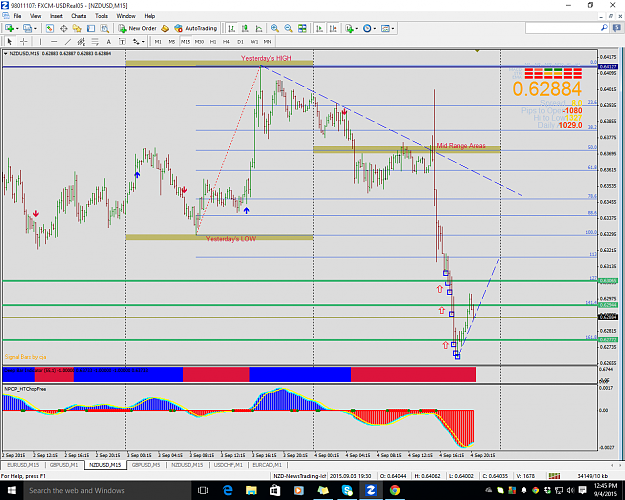The height and width of the screenshot is (500, 625).
Task: Switch chart to candlesticks mode
Action: pyautogui.click(x=245, y=28)
